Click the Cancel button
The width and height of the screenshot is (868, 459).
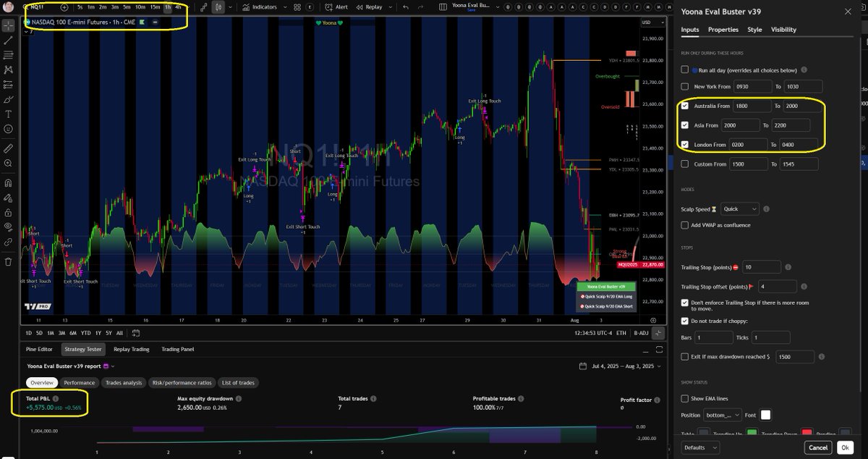pos(817,448)
